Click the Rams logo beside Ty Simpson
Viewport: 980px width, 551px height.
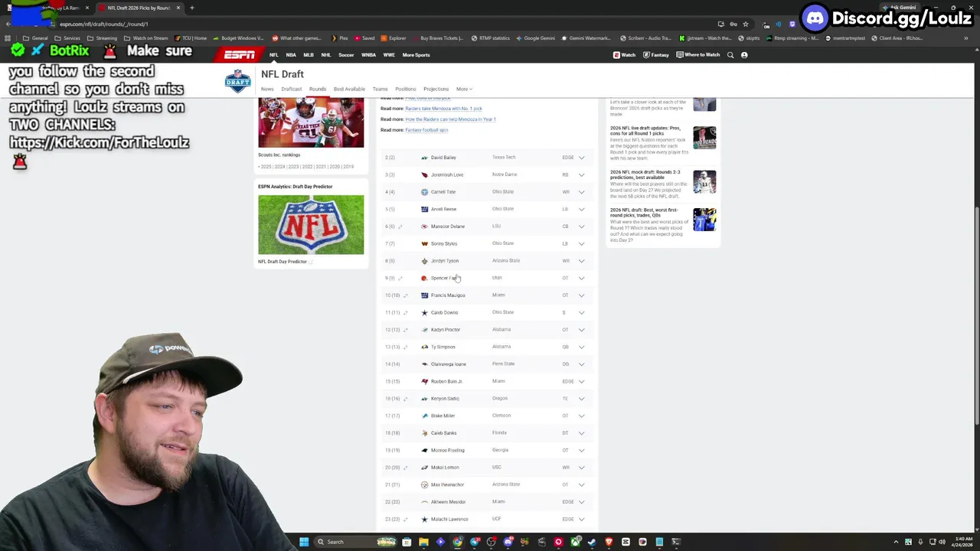point(424,347)
